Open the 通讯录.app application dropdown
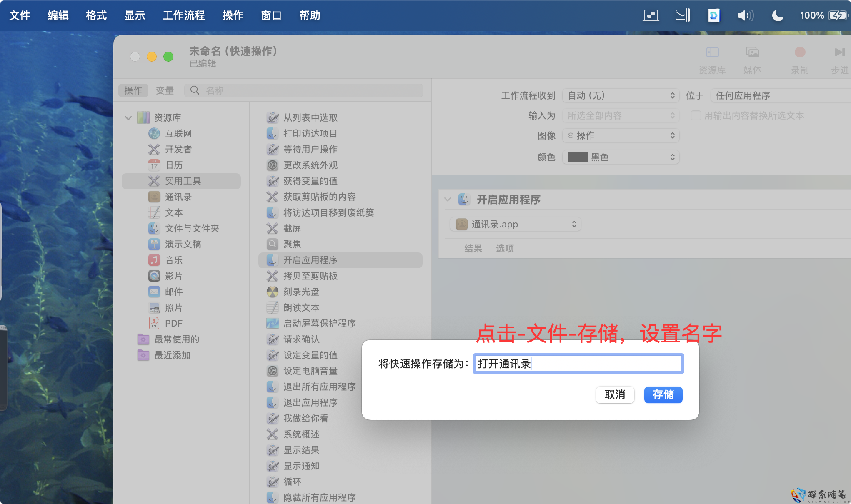 514,224
